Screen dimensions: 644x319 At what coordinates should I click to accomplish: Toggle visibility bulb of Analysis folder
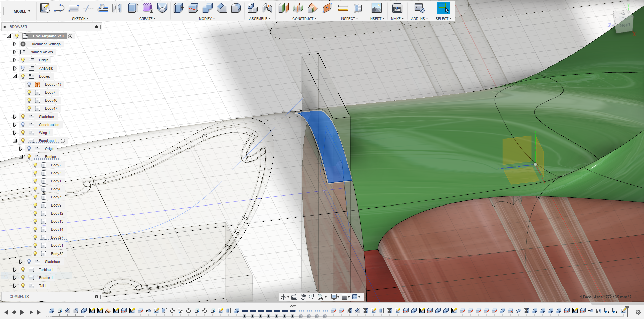pos(23,68)
